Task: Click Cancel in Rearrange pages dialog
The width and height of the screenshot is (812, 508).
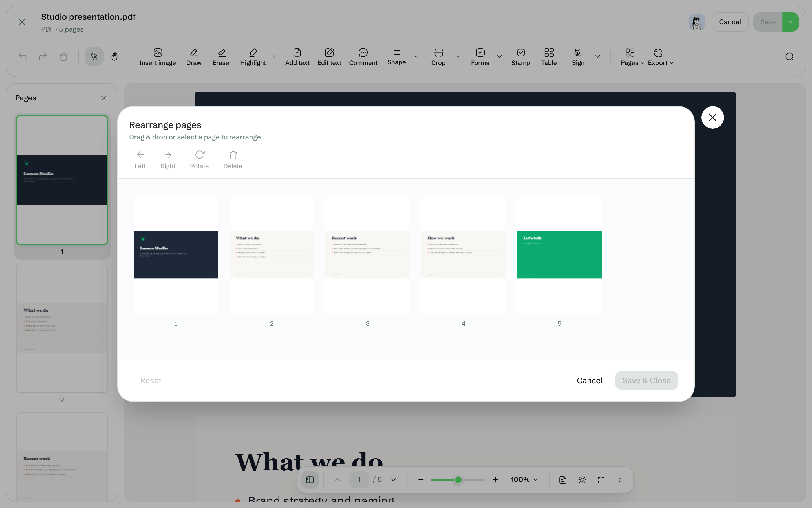Action: click(x=590, y=380)
